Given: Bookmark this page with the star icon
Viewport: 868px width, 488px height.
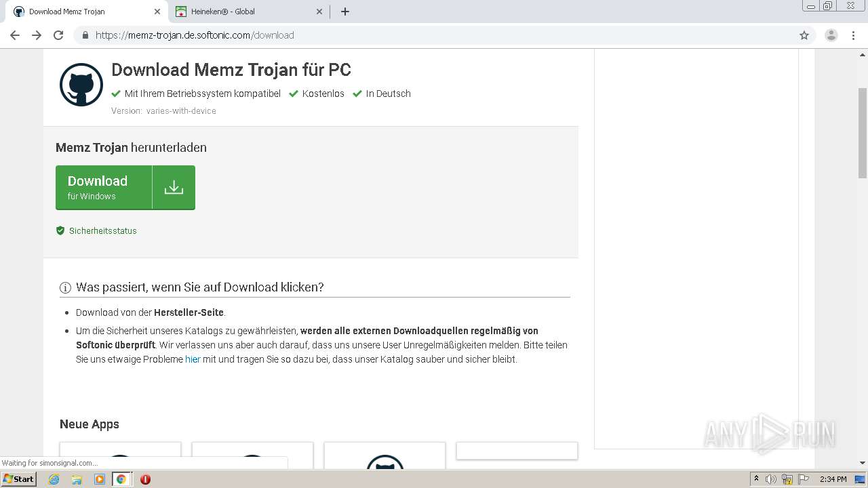Looking at the screenshot, I should pyautogui.click(x=804, y=35).
